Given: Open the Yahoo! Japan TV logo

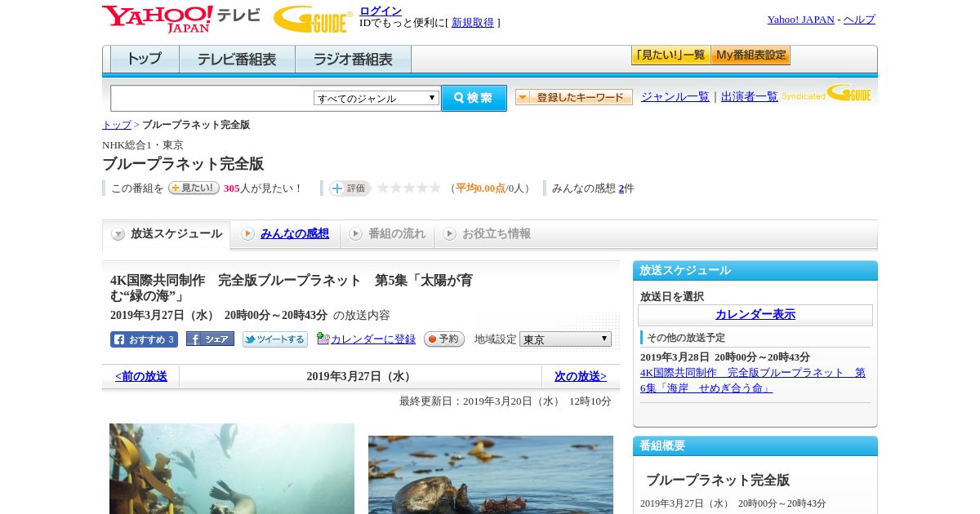Looking at the screenshot, I should [181, 19].
